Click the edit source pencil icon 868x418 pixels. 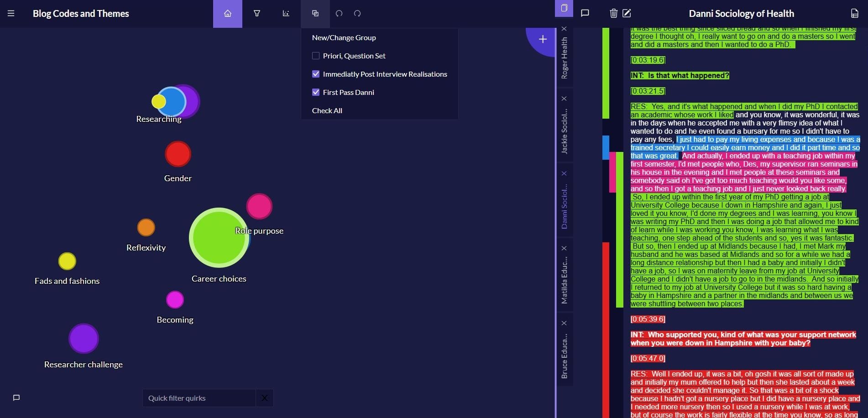pos(627,14)
